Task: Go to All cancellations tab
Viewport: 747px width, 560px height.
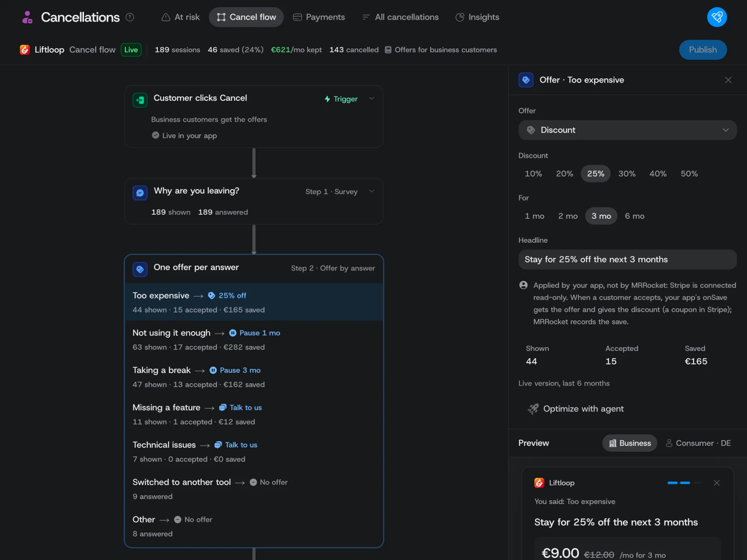Action: [400, 17]
